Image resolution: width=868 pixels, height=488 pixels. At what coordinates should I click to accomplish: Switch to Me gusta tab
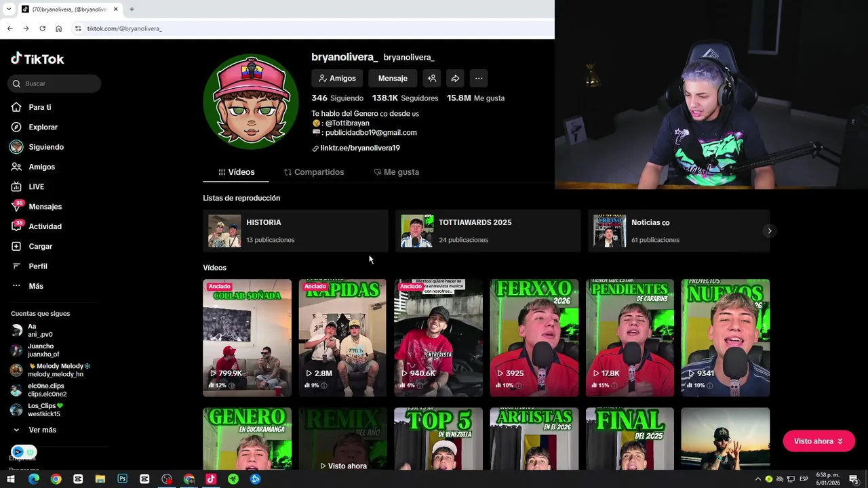tap(396, 172)
